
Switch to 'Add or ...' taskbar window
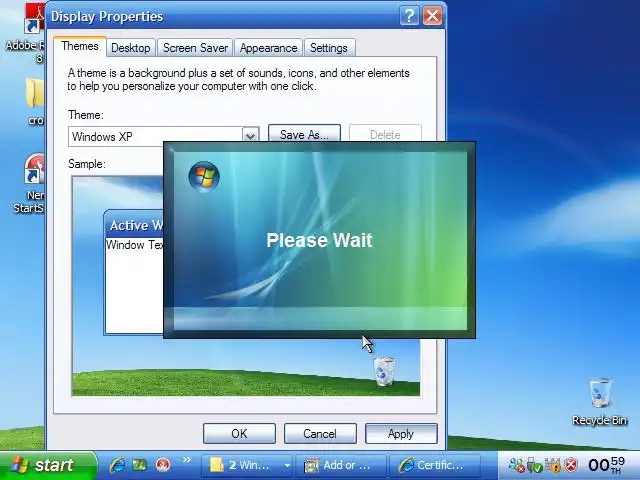[341, 465]
